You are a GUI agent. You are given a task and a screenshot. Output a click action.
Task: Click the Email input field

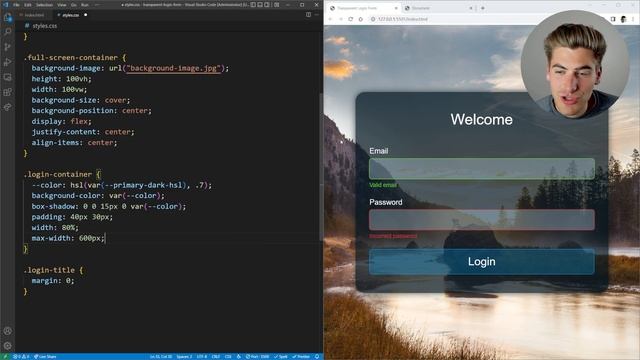pyautogui.click(x=482, y=169)
